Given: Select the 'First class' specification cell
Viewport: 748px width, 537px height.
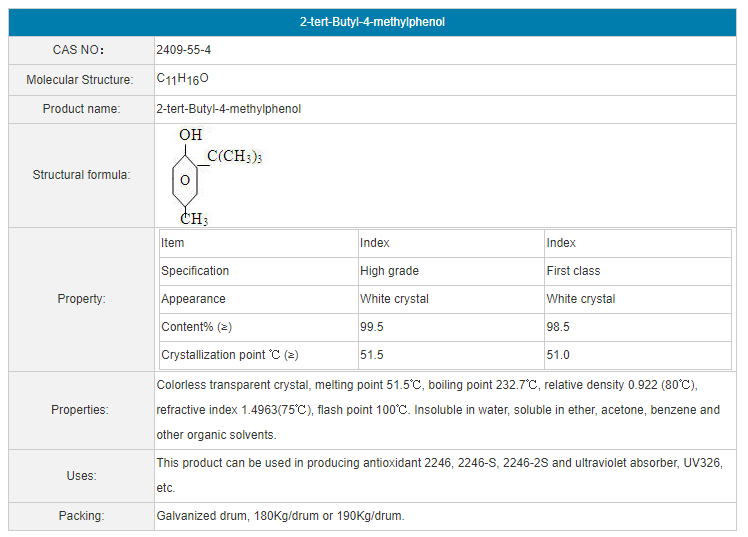Looking at the screenshot, I should click(x=572, y=271).
